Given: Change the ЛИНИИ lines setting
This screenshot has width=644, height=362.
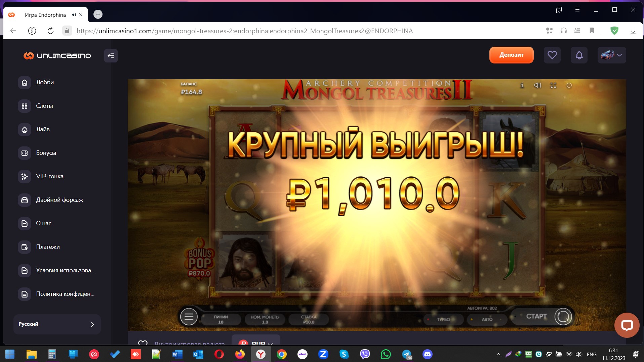Looking at the screenshot, I should 221,319.
